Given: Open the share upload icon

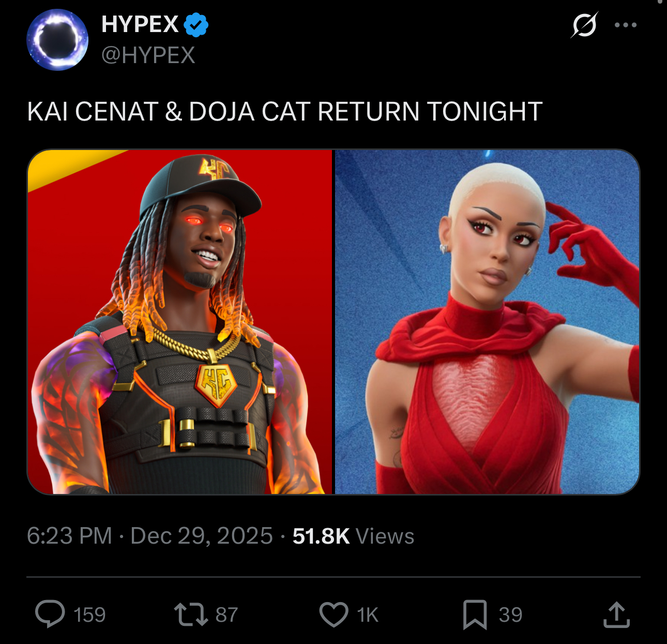Looking at the screenshot, I should pyautogui.click(x=616, y=614).
